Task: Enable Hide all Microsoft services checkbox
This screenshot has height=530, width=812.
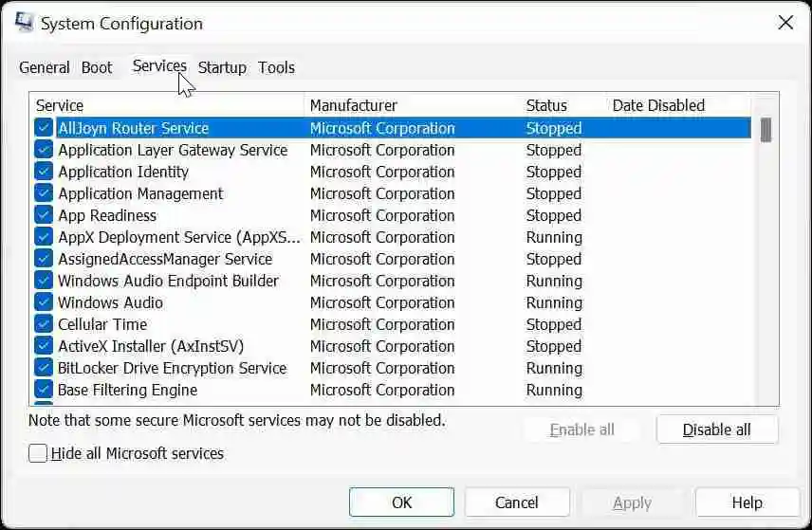Action: coord(38,453)
